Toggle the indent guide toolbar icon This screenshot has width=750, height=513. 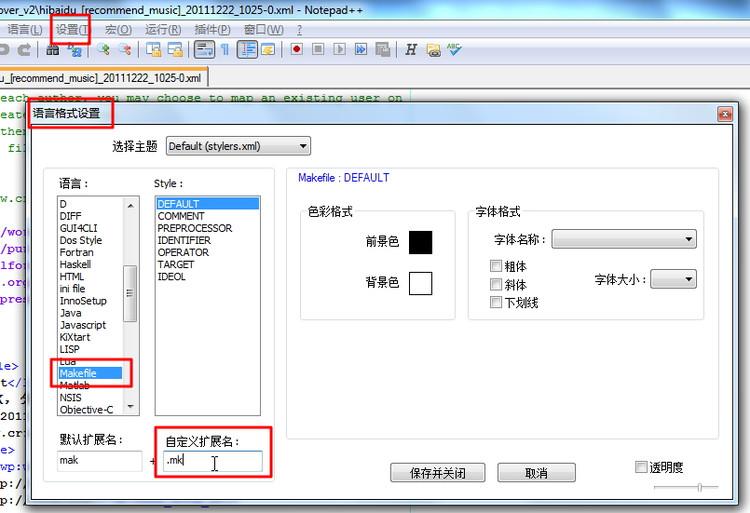coord(247,49)
